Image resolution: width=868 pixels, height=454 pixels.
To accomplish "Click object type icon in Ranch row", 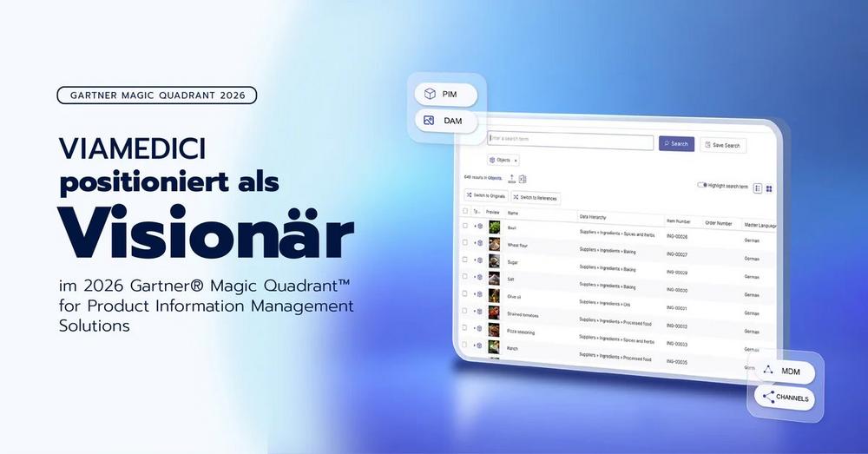I will pyautogui.click(x=480, y=346).
